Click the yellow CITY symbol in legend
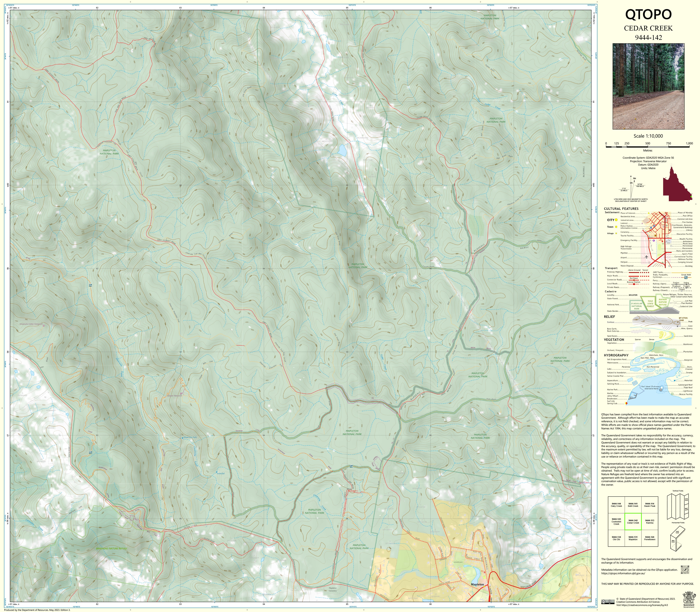The width and height of the screenshot is (700, 612). click(616, 220)
